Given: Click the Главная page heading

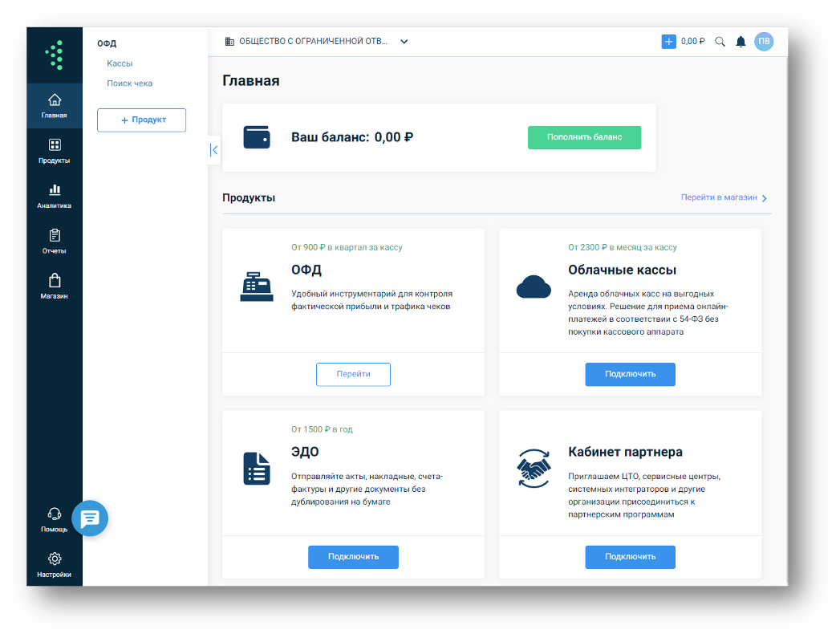Looking at the screenshot, I should click(x=250, y=81).
